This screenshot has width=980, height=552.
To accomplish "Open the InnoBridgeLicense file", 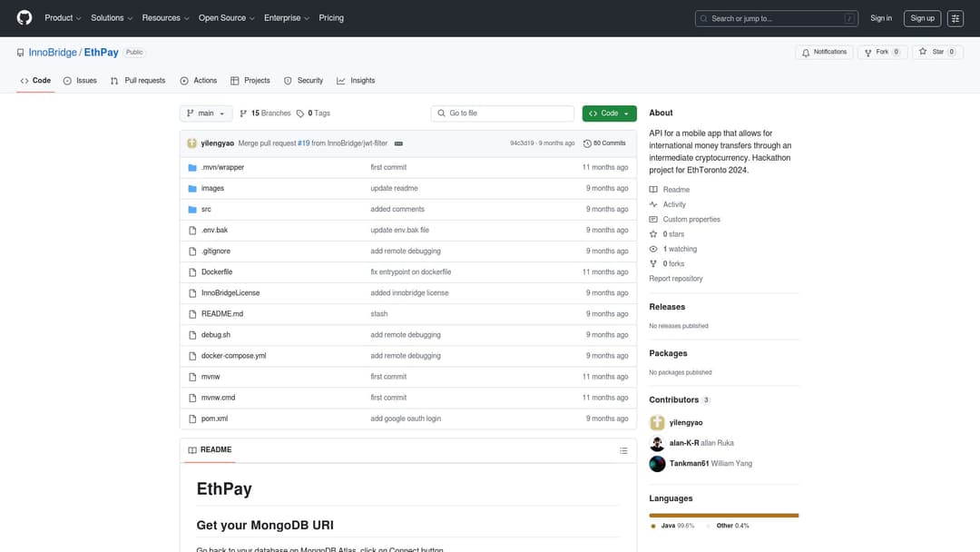I will [230, 293].
